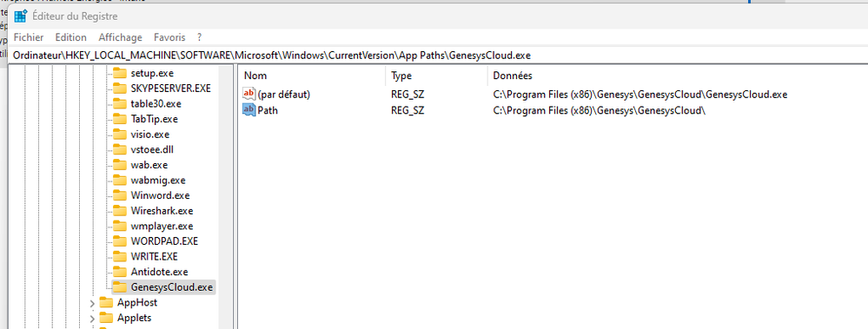This screenshot has width=868, height=329.
Task: Click the data ending in GenesysCloud\
Action: tap(600, 110)
